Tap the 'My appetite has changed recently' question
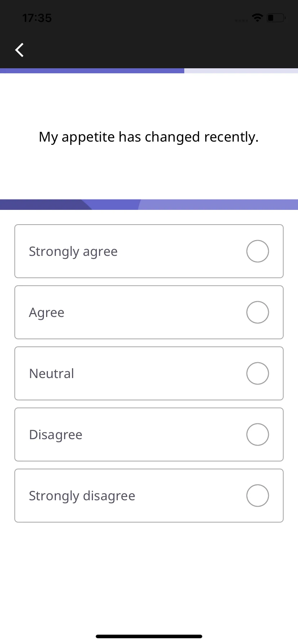The width and height of the screenshot is (298, 644). click(x=149, y=137)
